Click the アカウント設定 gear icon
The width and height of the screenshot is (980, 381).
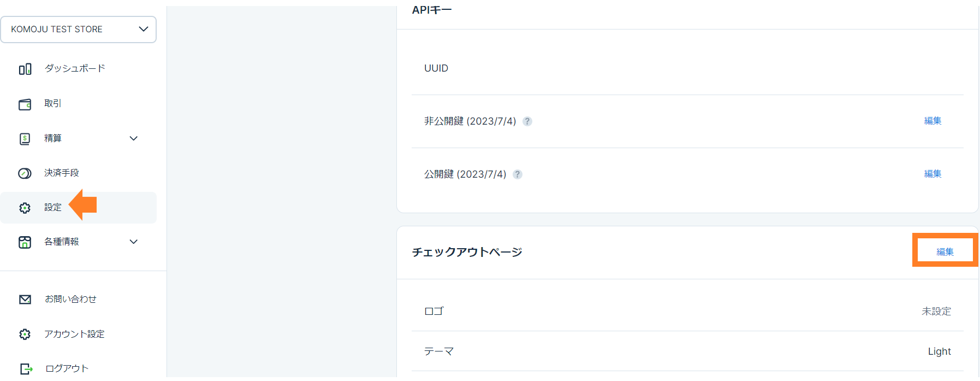25,334
